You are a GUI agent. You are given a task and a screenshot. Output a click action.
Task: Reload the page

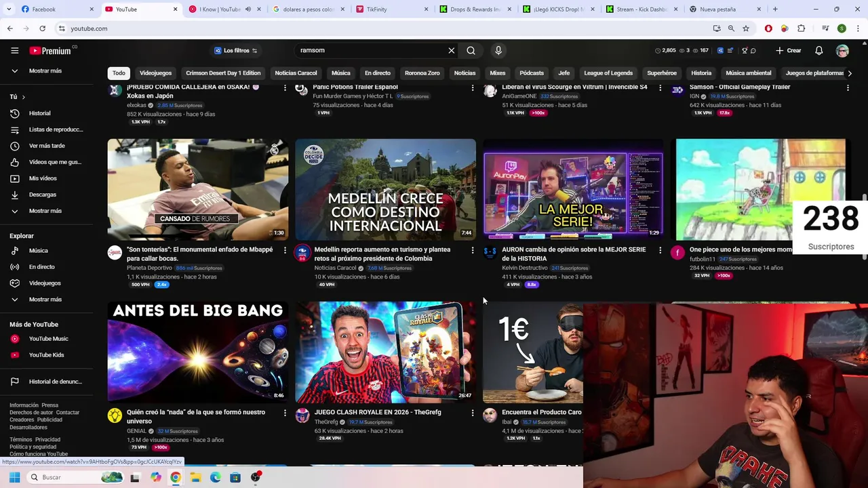42,28
